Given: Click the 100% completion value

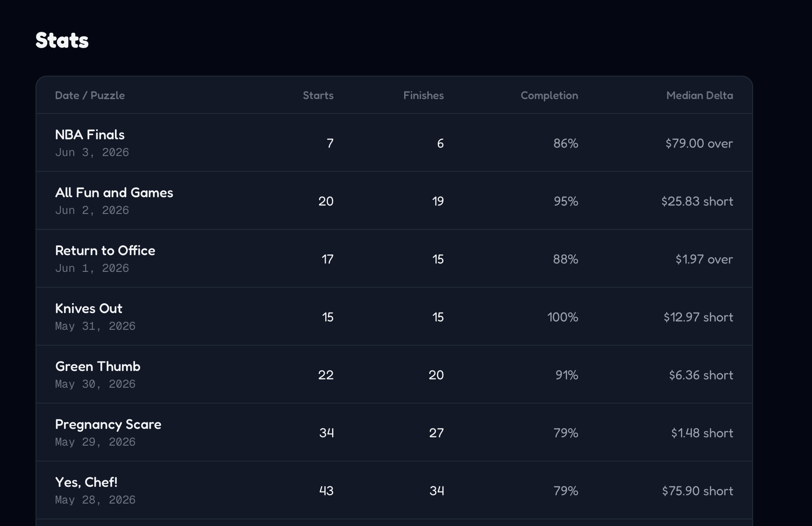Looking at the screenshot, I should [563, 317].
